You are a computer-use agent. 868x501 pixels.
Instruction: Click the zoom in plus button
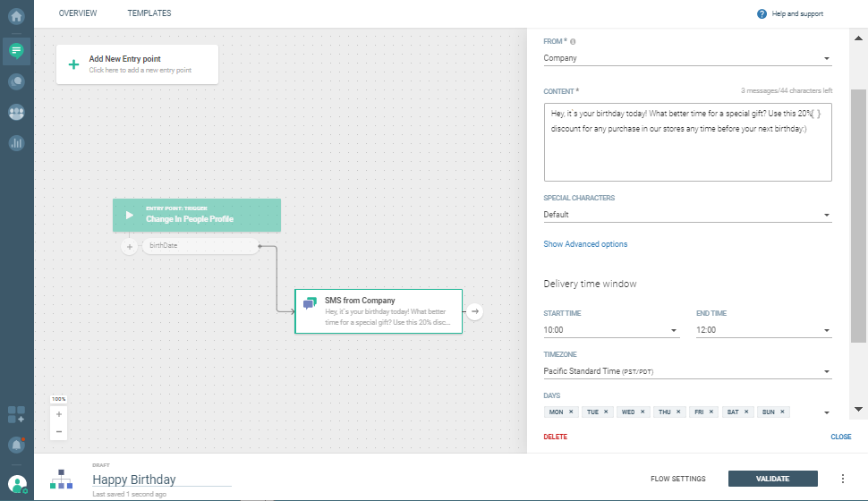click(59, 415)
